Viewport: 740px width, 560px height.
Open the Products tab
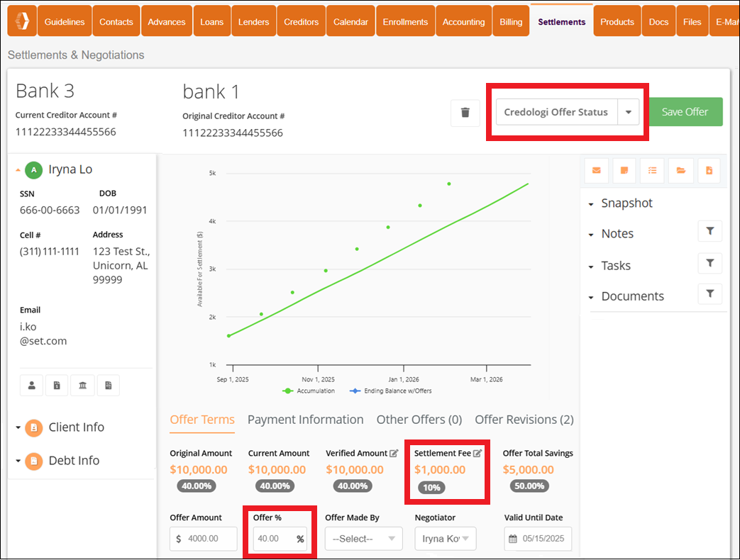click(x=617, y=21)
